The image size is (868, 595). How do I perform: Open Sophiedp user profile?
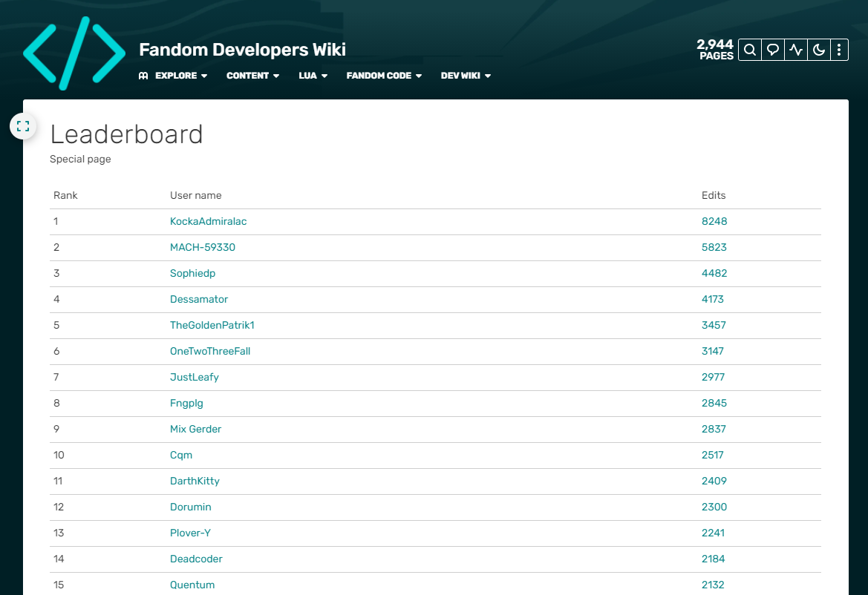(x=192, y=273)
